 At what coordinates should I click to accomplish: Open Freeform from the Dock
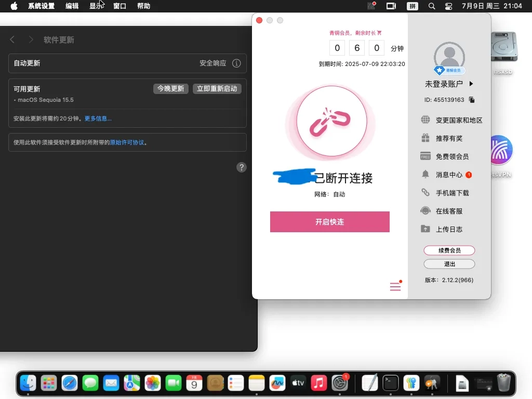point(277,383)
